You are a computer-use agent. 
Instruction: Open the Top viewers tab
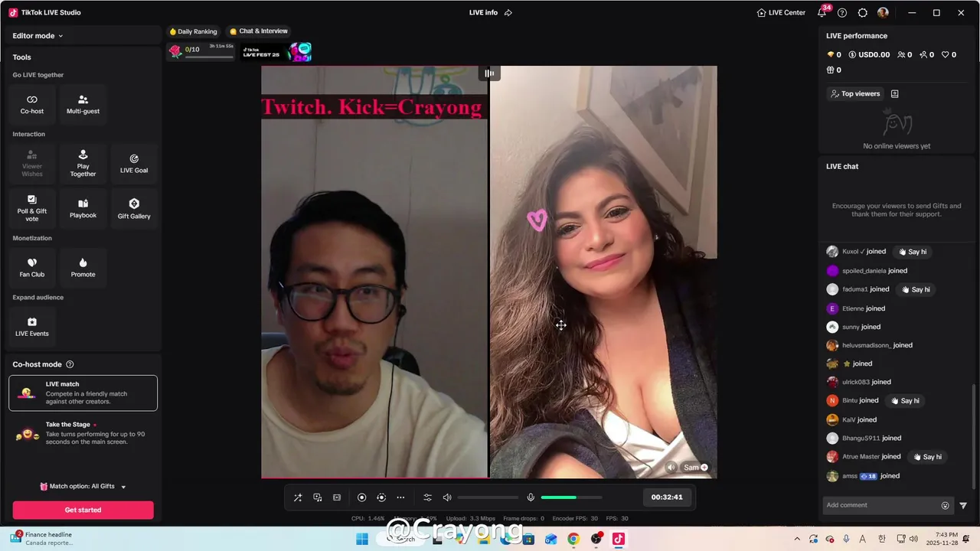pyautogui.click(x=855, y=93)
